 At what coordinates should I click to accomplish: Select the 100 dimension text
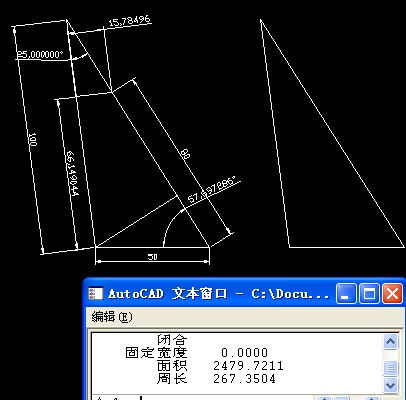[33, 139]
